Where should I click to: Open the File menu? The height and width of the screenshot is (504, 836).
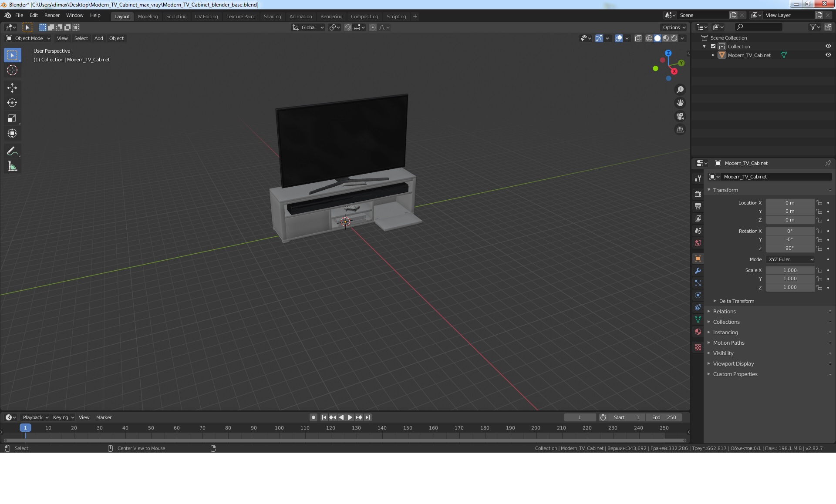click(19, 15)
